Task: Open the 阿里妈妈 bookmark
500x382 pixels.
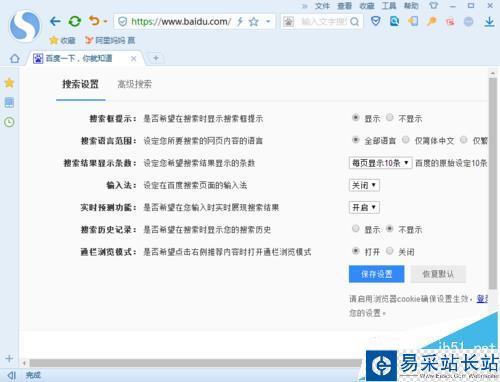Action: 110,40
